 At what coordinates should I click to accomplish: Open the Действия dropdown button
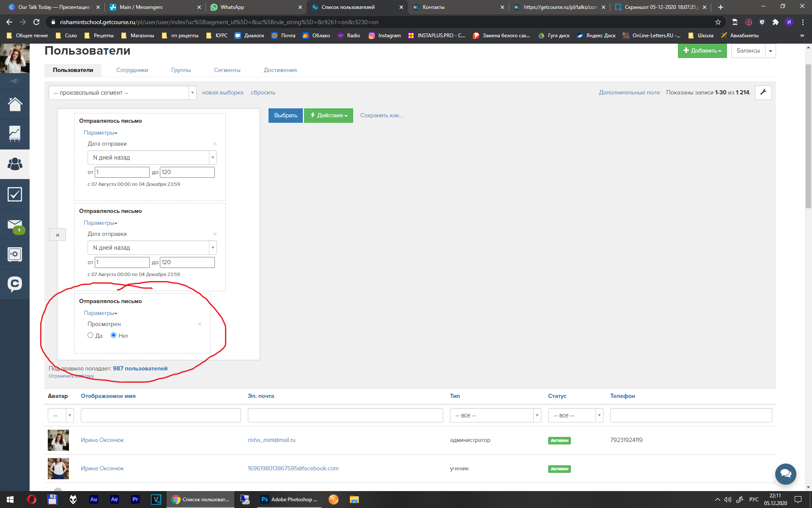coord(328,116)
